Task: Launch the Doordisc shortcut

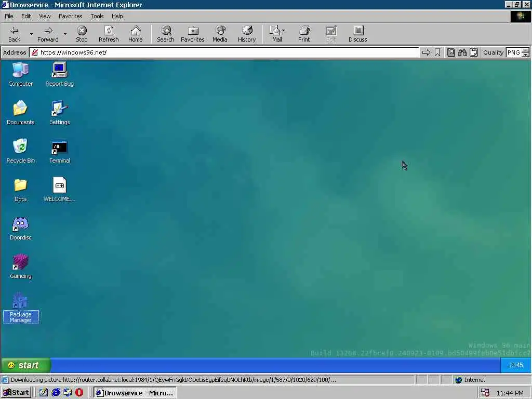Action: click(20, 229)
